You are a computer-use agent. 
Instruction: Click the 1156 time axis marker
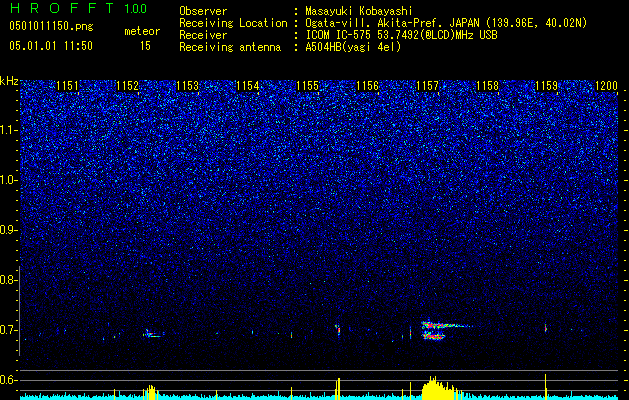pos(368,86)
